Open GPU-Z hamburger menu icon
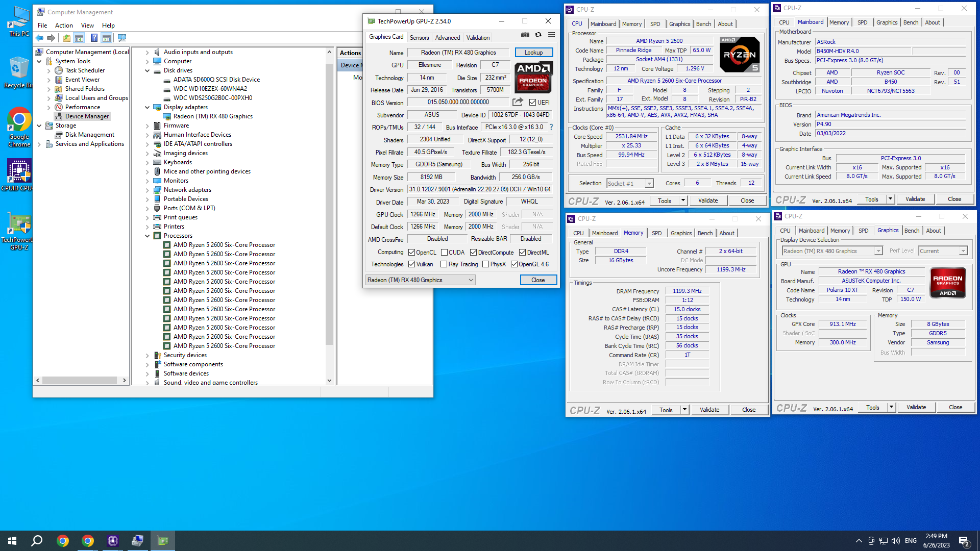 [551, 35]
